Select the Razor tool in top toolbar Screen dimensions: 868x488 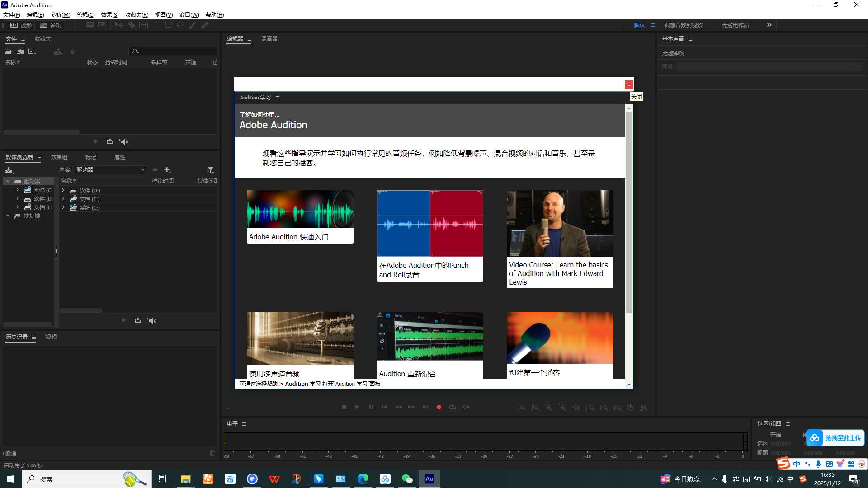coord(132,25)
